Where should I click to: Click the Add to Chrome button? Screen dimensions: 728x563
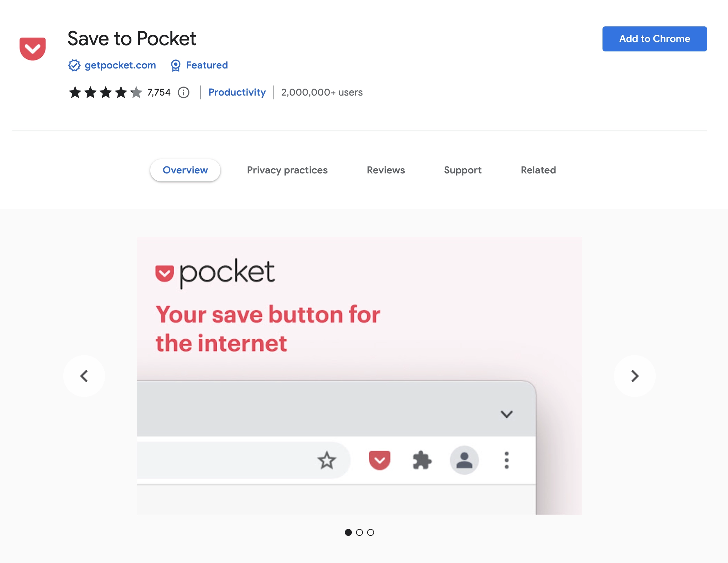(654, 38)
